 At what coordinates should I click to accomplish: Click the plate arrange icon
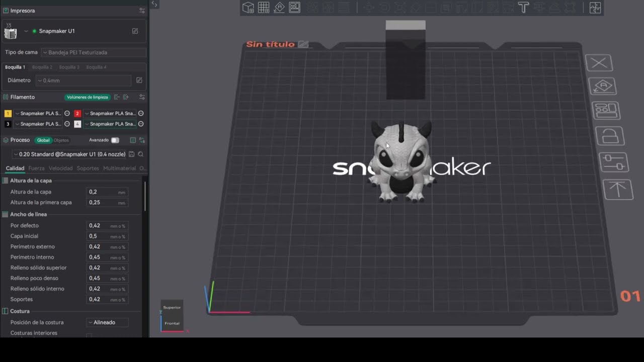606,110
